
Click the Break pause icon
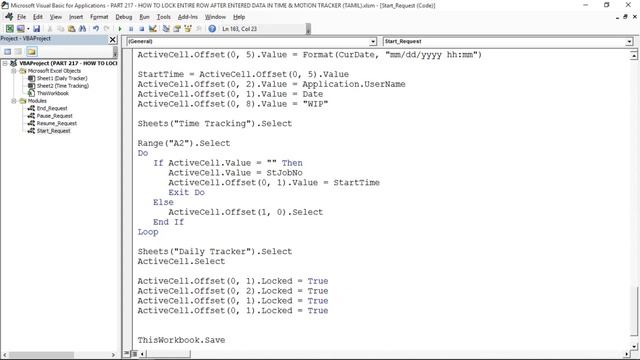pos(131,29)
